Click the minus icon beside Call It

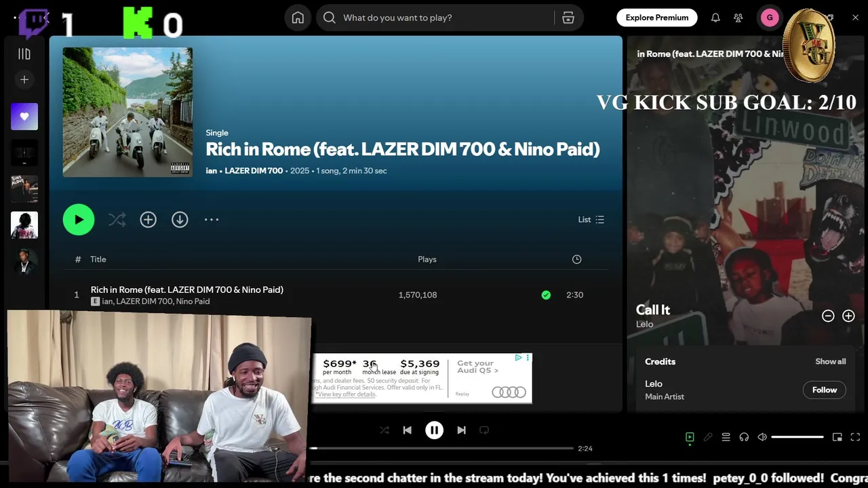tap(828, 316)
